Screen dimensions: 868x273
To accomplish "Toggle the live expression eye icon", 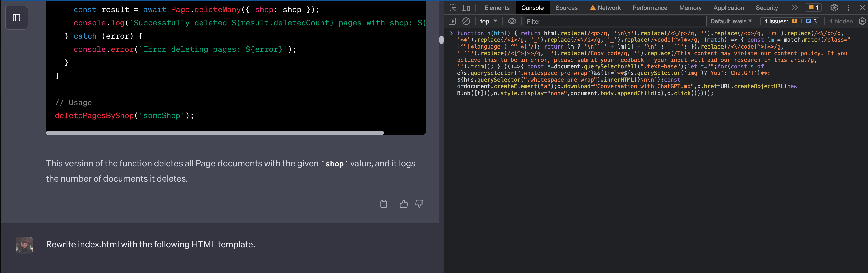I will click(x=512, y=21).
